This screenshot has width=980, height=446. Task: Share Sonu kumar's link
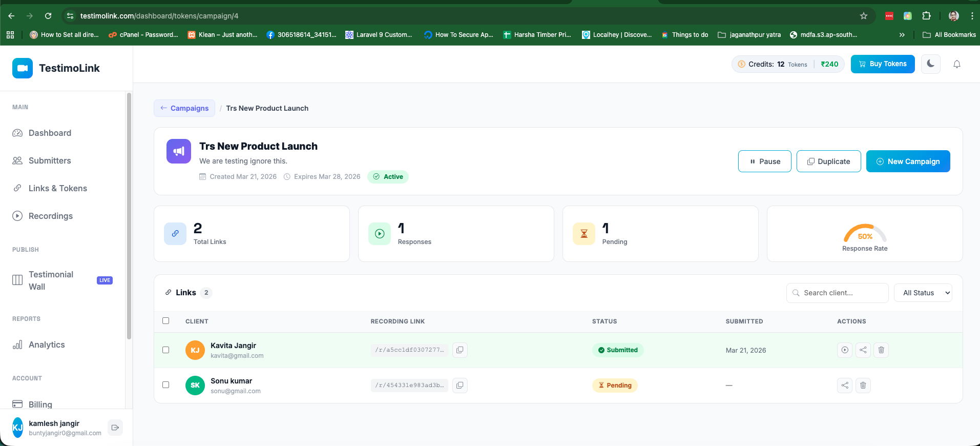[x=845, y=385]
